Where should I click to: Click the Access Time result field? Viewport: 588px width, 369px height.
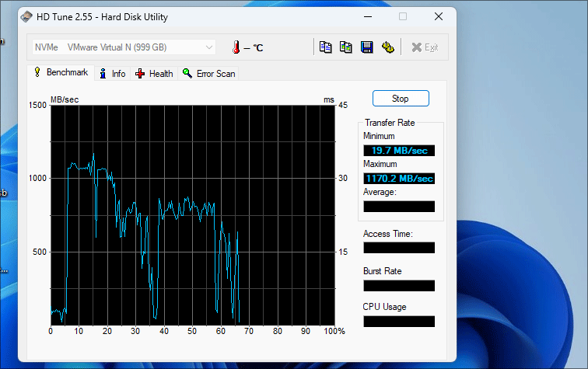point(399,248)
